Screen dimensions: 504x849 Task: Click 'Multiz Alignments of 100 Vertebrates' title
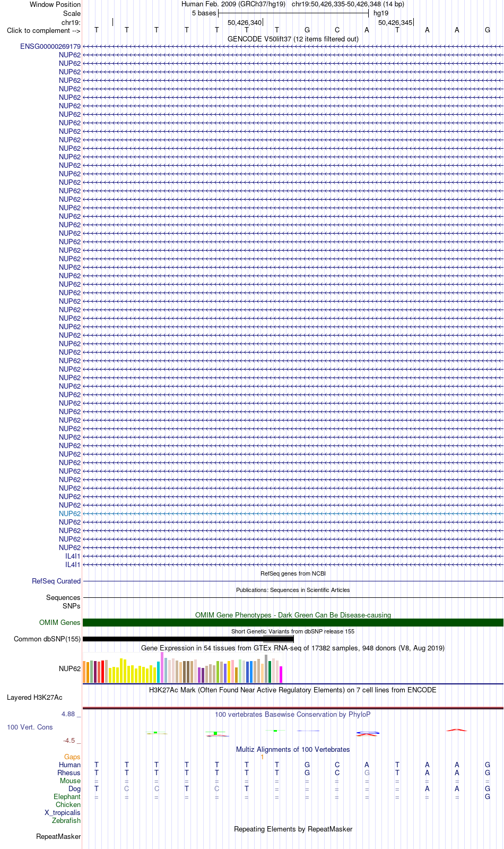point(293,750)
